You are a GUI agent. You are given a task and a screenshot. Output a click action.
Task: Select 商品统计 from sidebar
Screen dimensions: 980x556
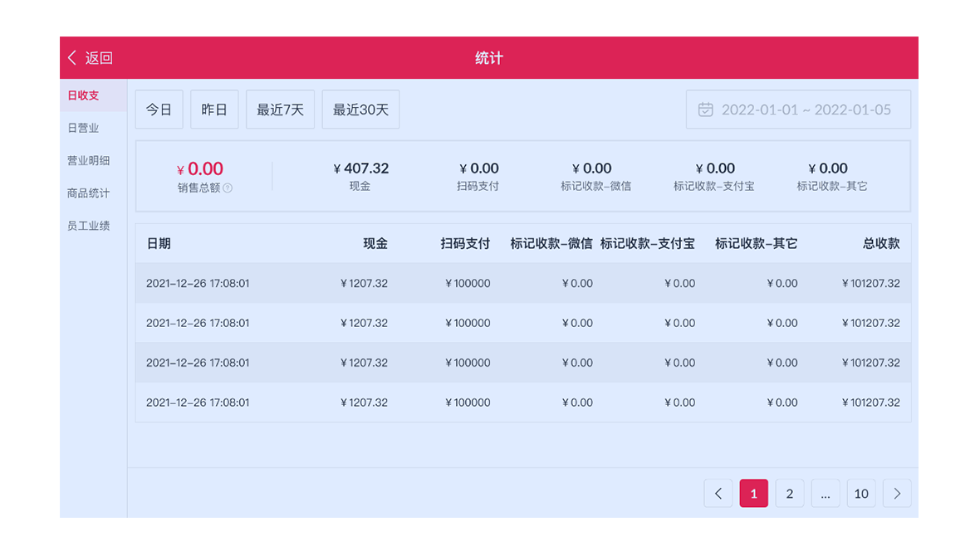(88, 193)
